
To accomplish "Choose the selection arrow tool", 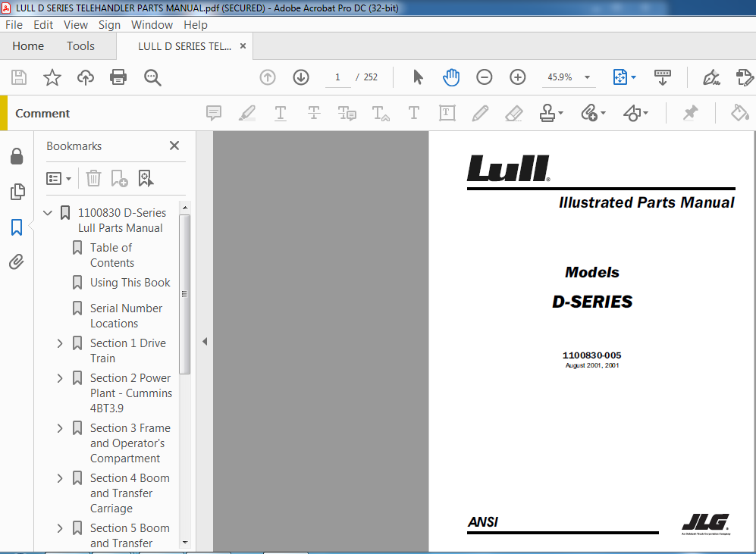I will (x=418, y=77).
